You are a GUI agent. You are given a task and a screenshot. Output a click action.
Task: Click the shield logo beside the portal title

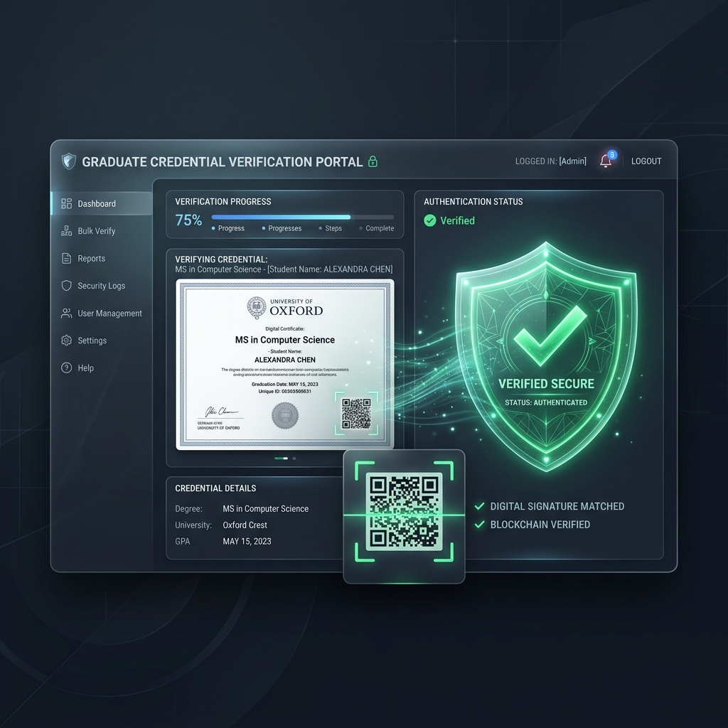[x=69, y=161]
